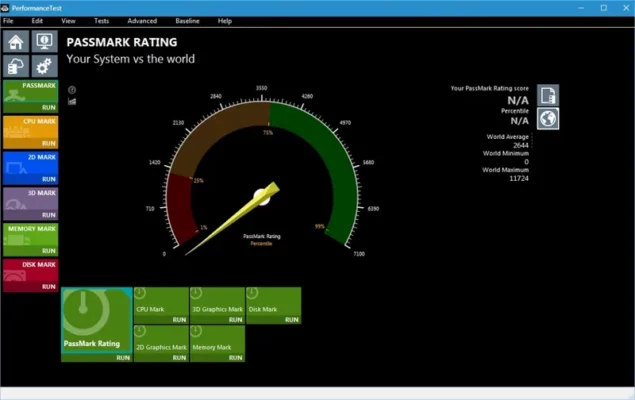Click the chart icon below help icon
Viewport: 635px width, 400px height.
[x=72, y=101]
